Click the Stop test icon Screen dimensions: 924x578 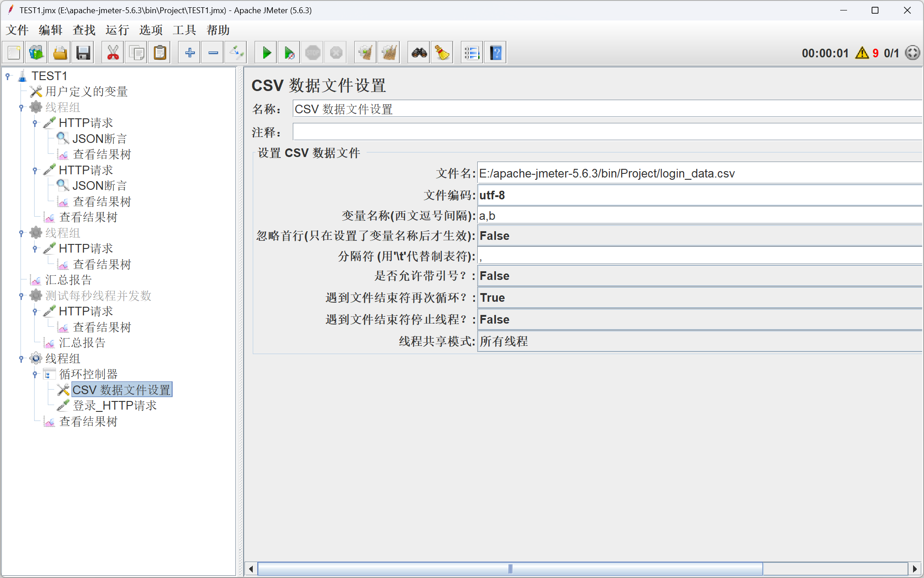tap(313, 53)
